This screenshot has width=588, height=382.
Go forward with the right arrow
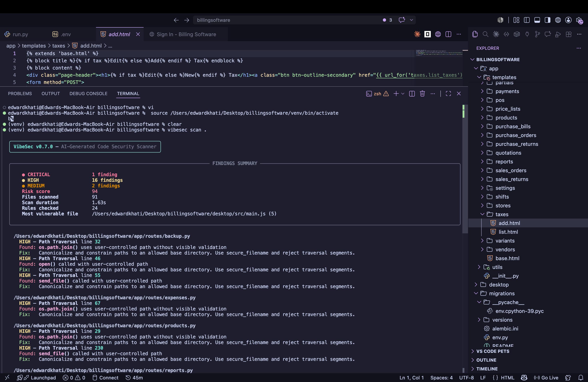coord(187,20)
